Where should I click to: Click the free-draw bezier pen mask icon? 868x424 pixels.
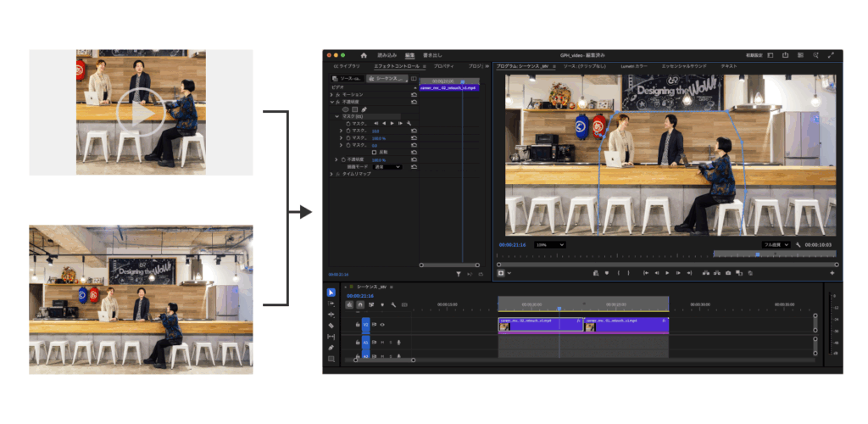(364, 109)
